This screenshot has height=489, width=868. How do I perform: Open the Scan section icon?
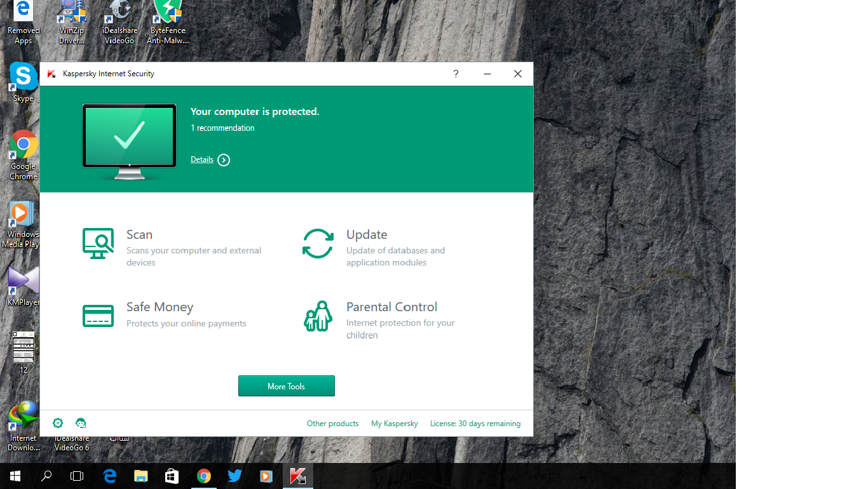[x=98, y=244]
